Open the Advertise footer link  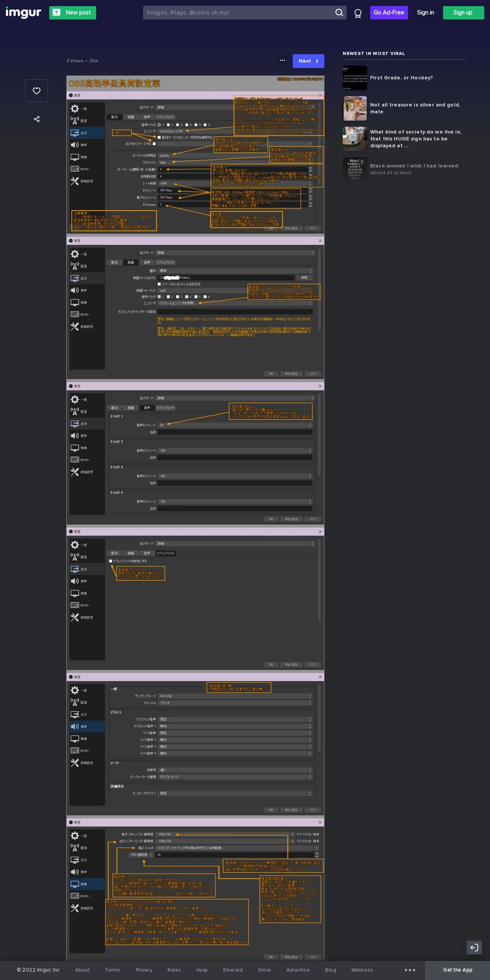(x=298, y=970)
